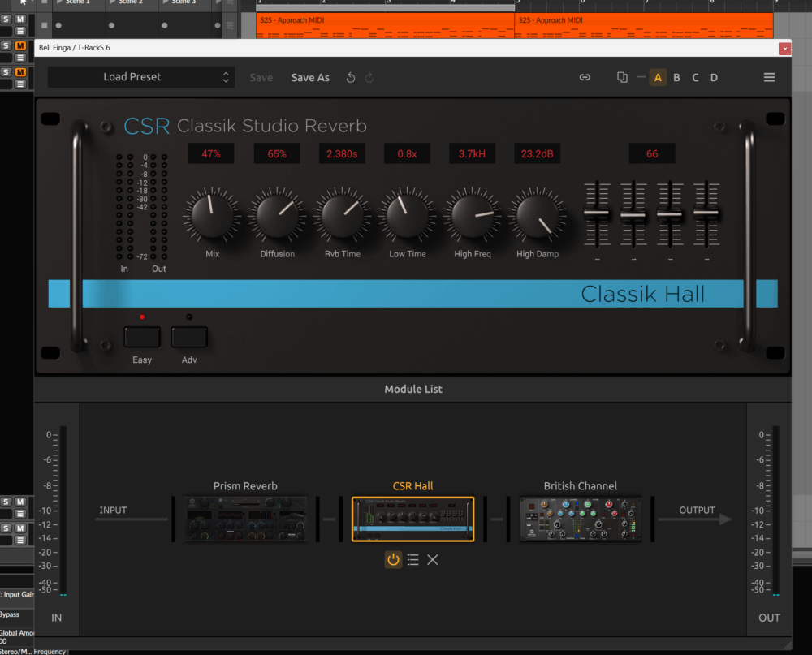Image resolution: width=812 pixels, height=655 pixels.
Task: Stop all clips in the scene header
Action: click(x=44, y=2)
